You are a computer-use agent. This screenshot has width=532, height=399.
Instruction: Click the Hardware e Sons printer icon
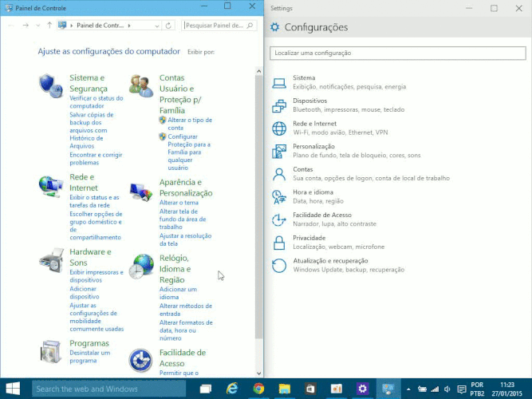[51, 260]
